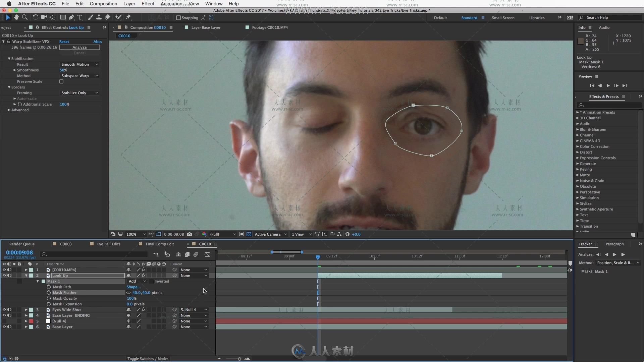
Task: Expand the Stabilization section settings
Action: 10,58
